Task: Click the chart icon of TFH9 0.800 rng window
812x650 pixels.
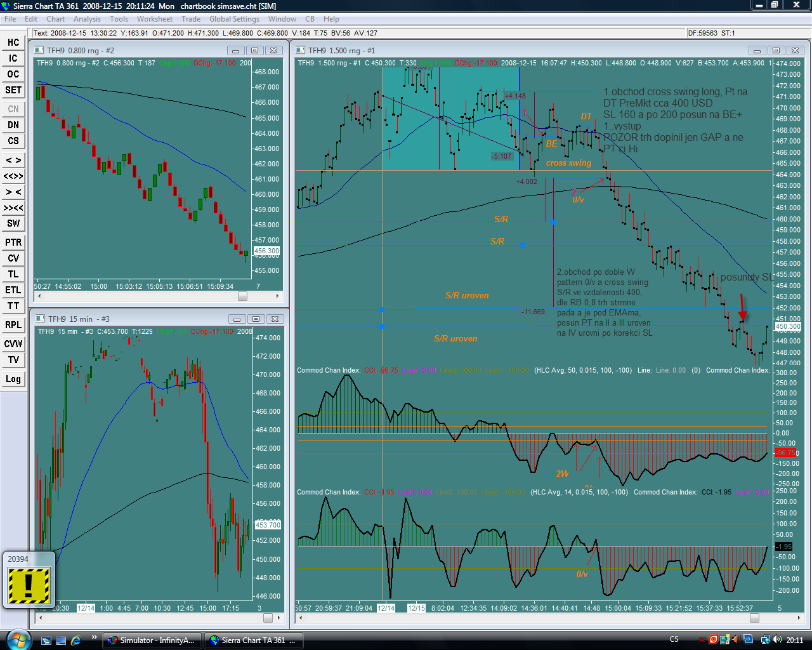Action: pyautogui.click(x=39, y=50)
